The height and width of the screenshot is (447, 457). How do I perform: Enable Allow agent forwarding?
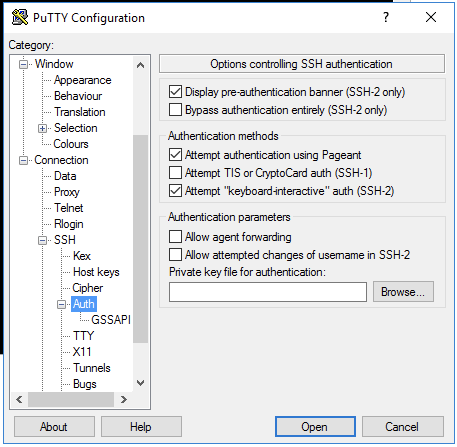point(175,237)
